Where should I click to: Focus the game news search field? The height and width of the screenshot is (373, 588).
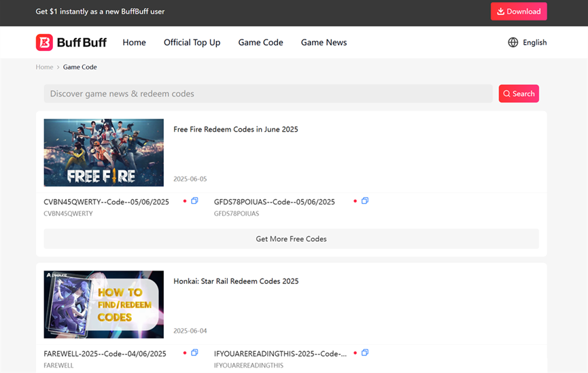[268, 94]
